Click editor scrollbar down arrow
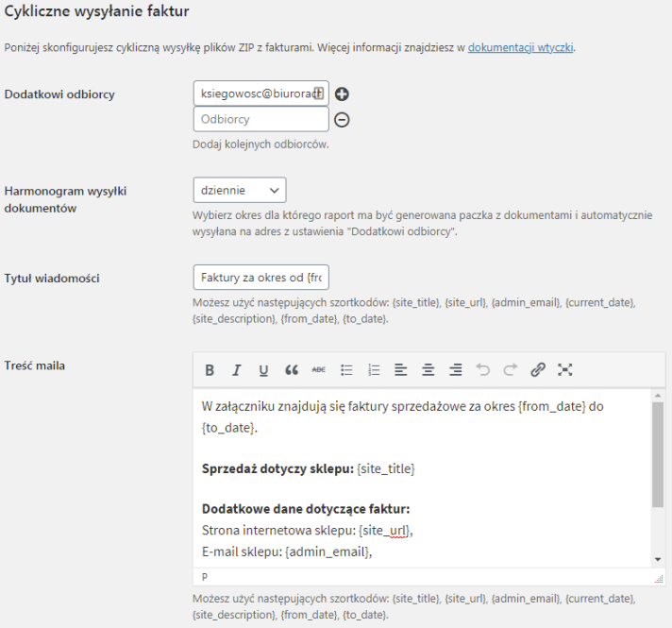Image resolution: width=672 pixels, height=628 pixels. click(658, 559)
